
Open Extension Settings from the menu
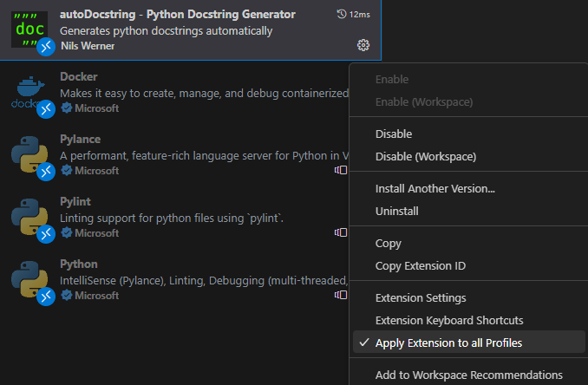(468, 298)
